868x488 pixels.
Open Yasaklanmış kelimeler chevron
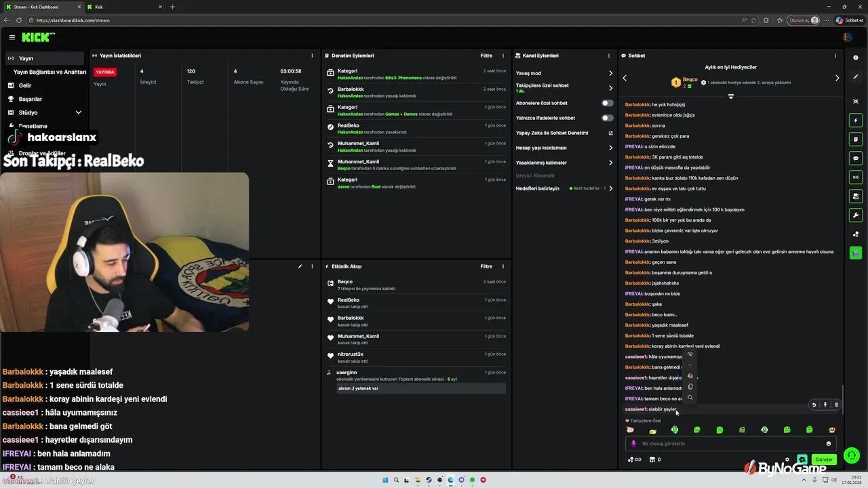610,163
